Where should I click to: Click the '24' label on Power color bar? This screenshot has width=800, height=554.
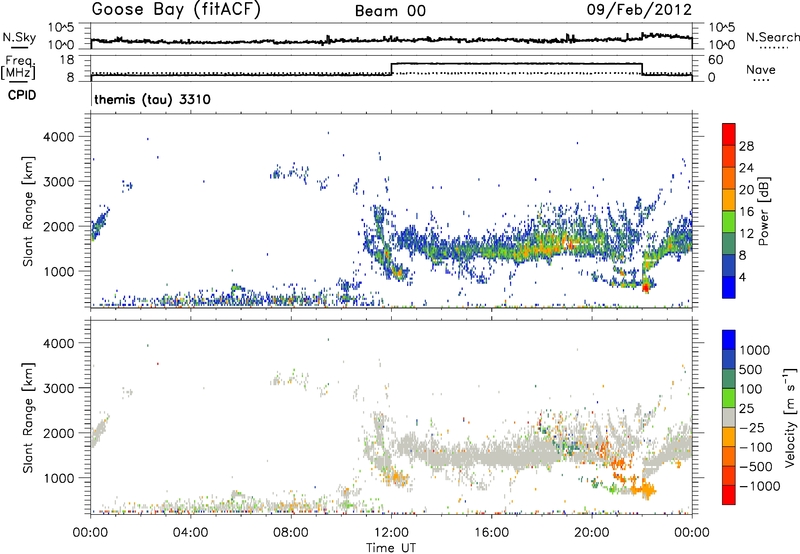point(746,168)
